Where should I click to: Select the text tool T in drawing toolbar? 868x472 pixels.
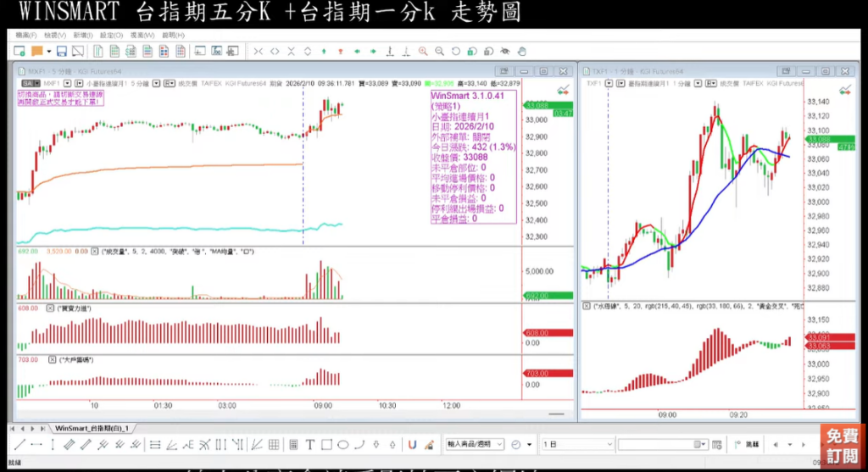click(x=310, y=445)
